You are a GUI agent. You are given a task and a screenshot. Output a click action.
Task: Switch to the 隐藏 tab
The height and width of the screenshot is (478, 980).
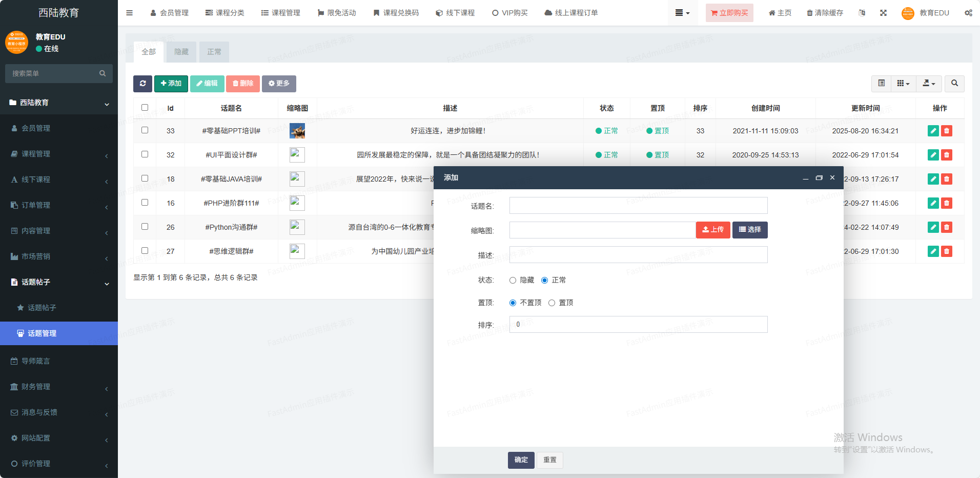click(181, 52)
